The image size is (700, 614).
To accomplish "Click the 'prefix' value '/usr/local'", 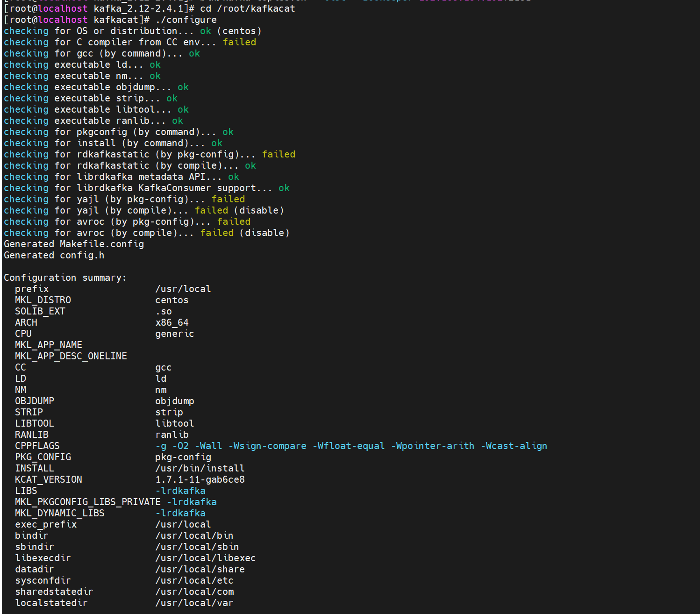I will 183,289.
